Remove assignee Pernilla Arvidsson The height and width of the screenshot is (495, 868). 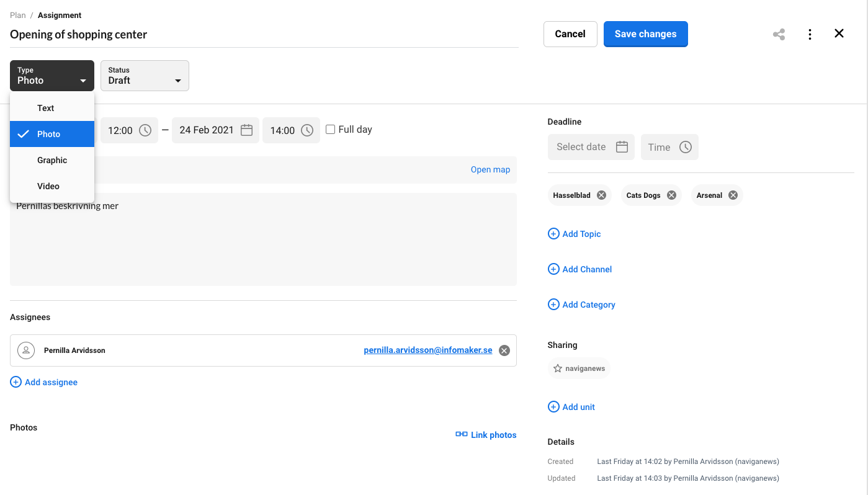504,350
